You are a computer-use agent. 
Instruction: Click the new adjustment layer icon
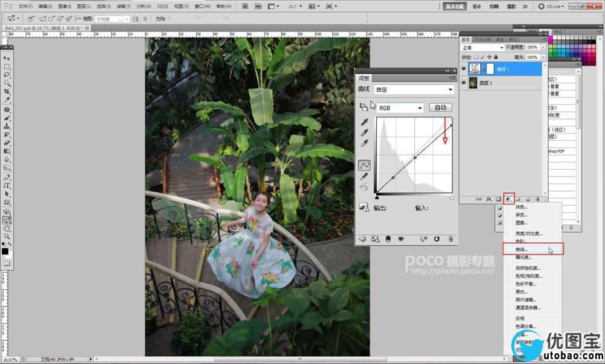[509, 198]
